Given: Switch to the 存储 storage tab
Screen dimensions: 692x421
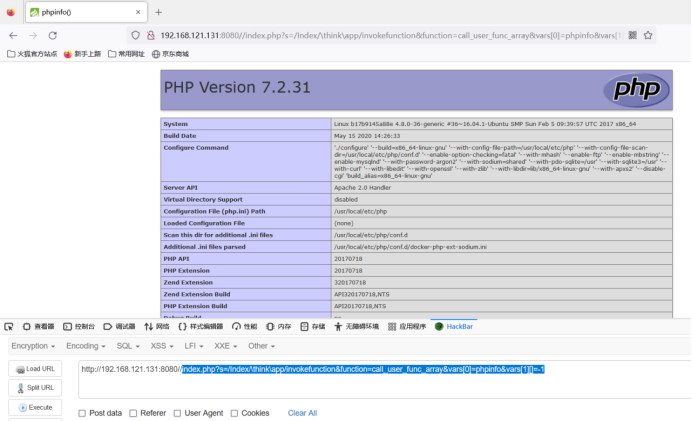Looking at the screenshot, I should click(x=312, y=327).
